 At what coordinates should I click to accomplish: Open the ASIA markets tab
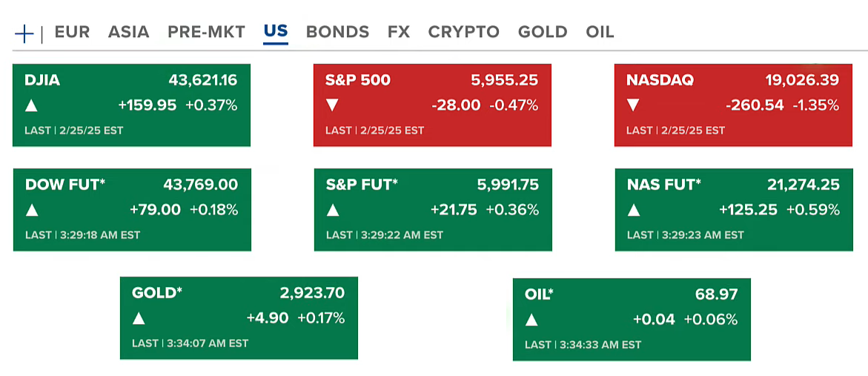click(x=128, y=32)
